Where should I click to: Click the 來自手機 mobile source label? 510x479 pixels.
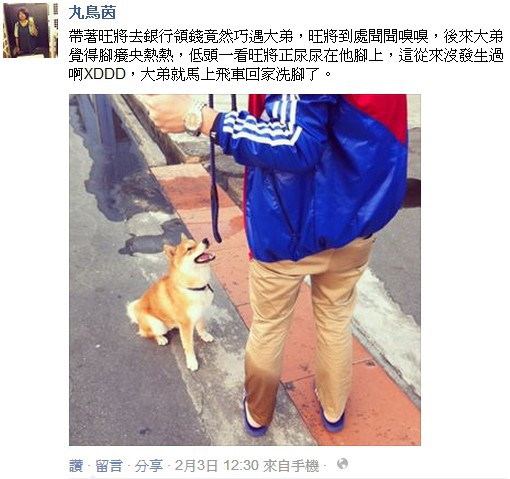(291, 466)
